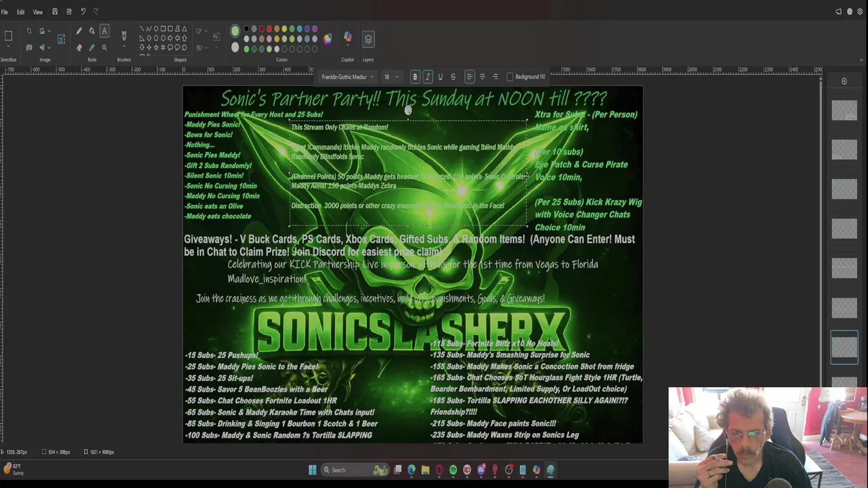Select the Fill bucket tool
868x488 pixels.
point(92,31)
